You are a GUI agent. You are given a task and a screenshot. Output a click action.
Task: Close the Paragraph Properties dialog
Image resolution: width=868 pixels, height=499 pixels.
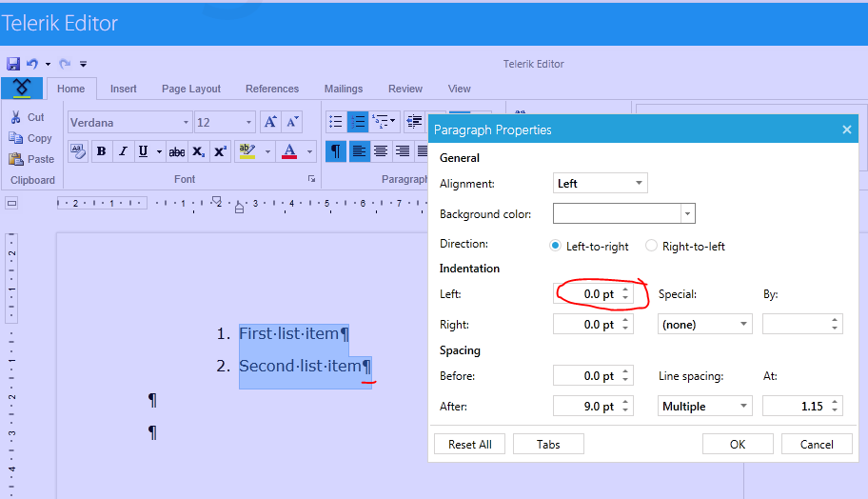[846, 130]
